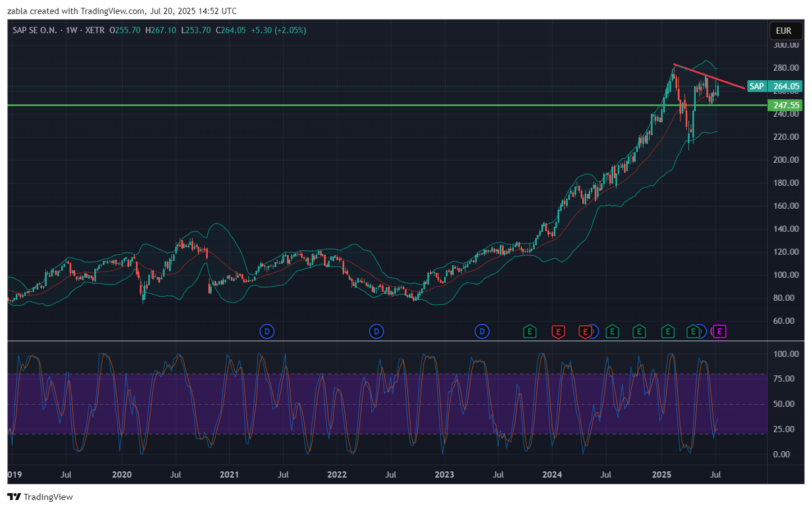Click the 1W interval in chart legend

(x=71, y=30)
